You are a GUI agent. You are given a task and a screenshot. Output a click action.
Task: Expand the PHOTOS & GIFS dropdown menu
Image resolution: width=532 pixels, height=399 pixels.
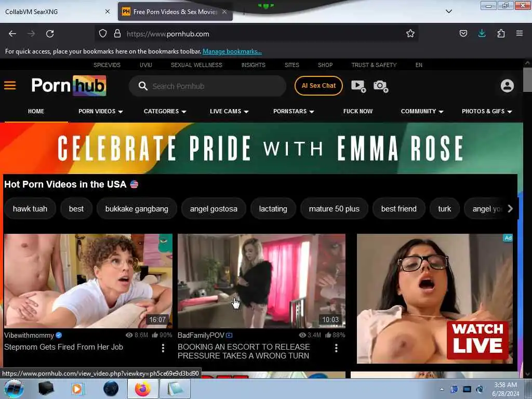(x=487, y=111)
